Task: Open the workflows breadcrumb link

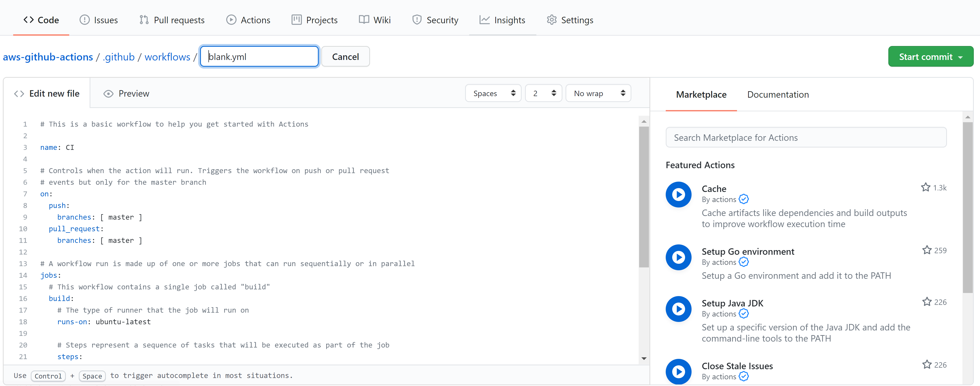Action: 167,57
